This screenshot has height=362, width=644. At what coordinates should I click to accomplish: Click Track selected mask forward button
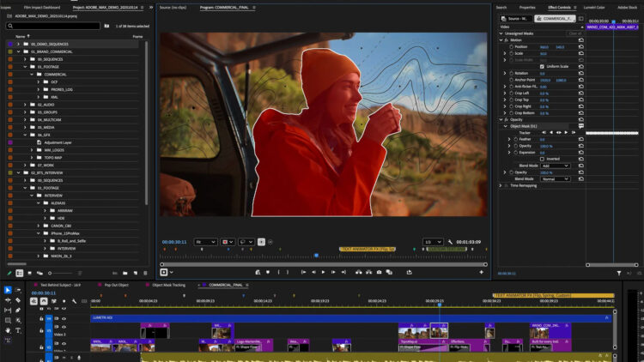(566, 133)
